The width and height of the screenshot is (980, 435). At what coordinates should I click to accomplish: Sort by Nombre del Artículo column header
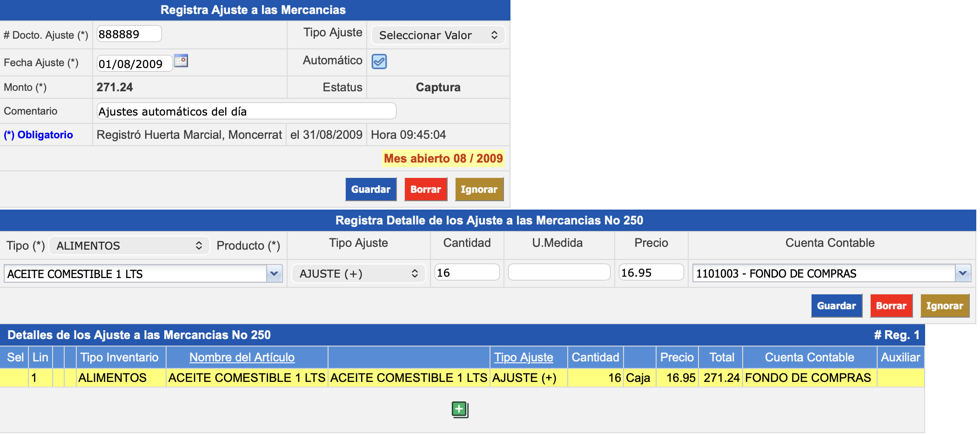(242, 357)
